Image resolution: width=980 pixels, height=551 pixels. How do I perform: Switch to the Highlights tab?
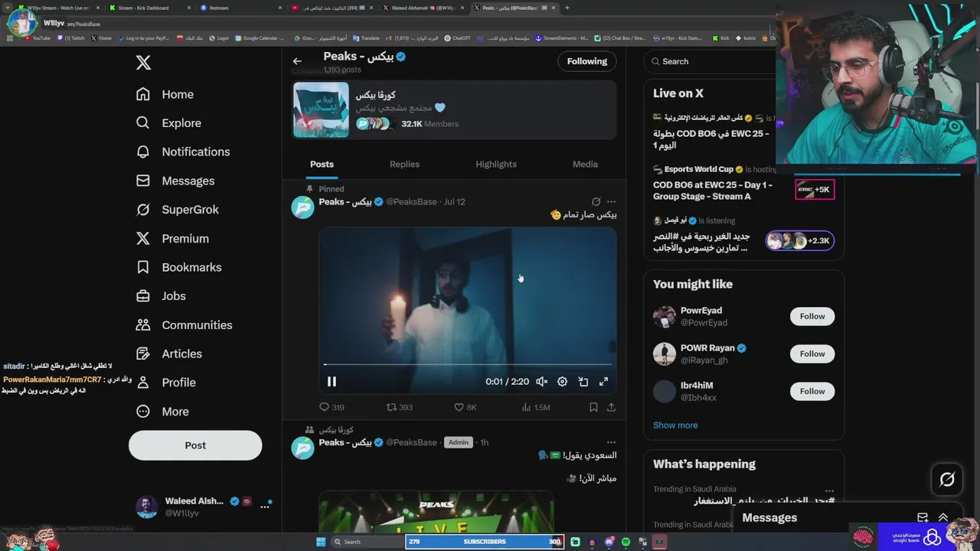496,165
